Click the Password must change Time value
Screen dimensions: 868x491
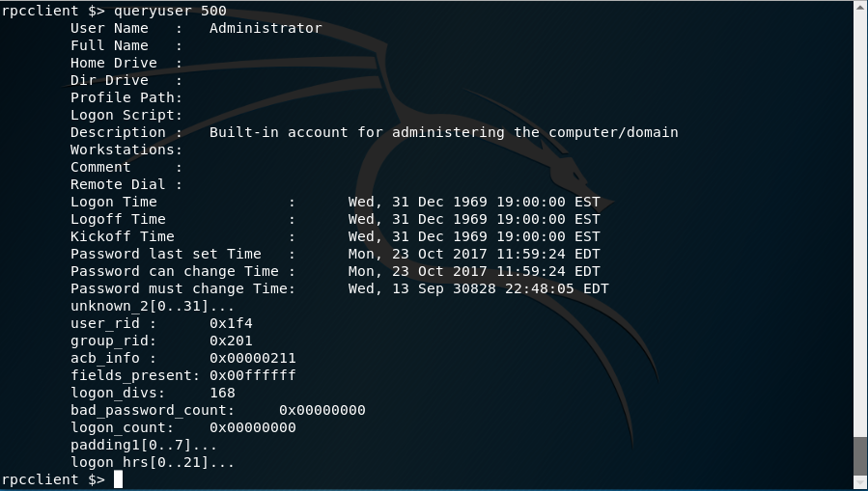point(478,288)
